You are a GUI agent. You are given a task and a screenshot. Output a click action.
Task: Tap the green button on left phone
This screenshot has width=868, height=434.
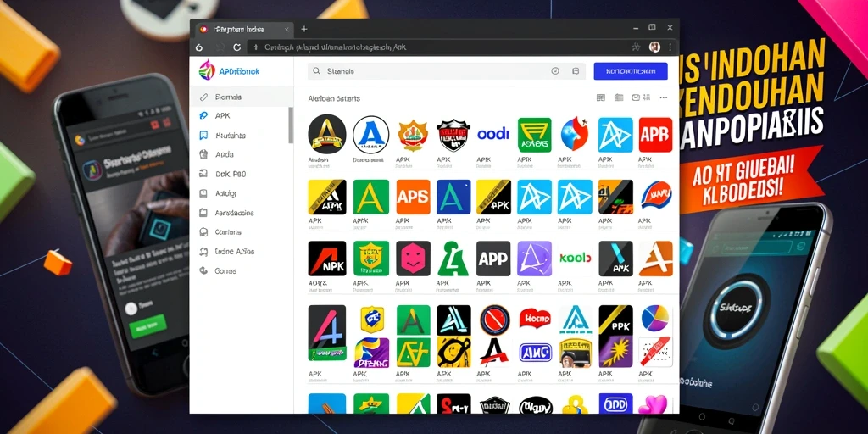pos(147,326)
